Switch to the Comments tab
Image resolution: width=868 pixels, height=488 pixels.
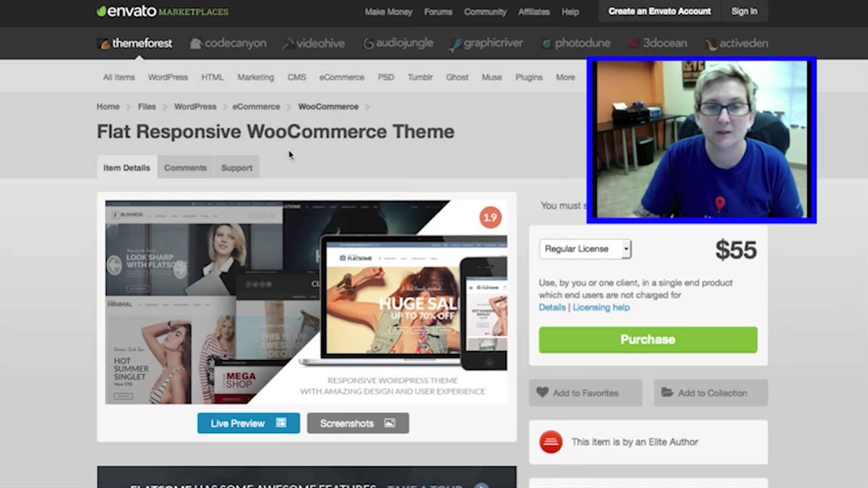185,167
